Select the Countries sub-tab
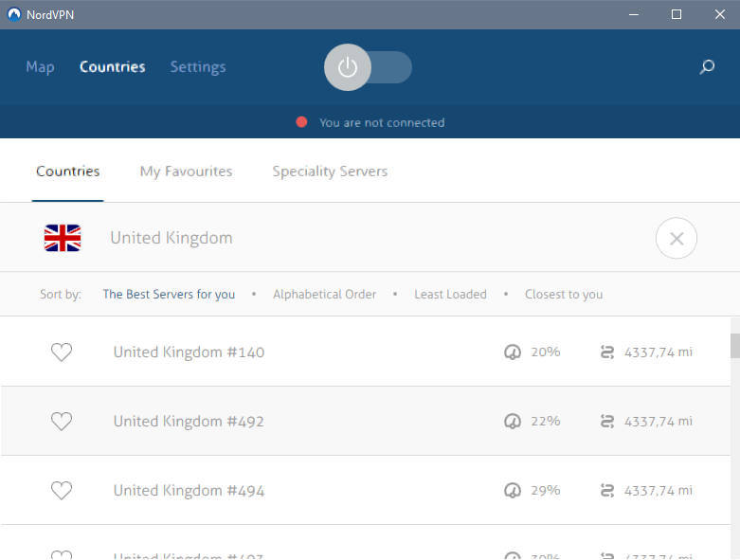Viewport: 740px width, 560px height. (x=67, y=171)
